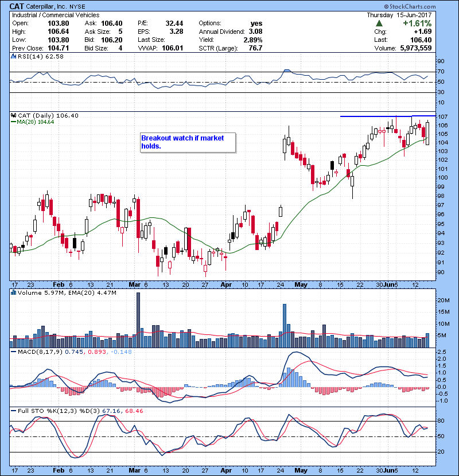Click the MACD signal value 0.893

coord(97,352)
